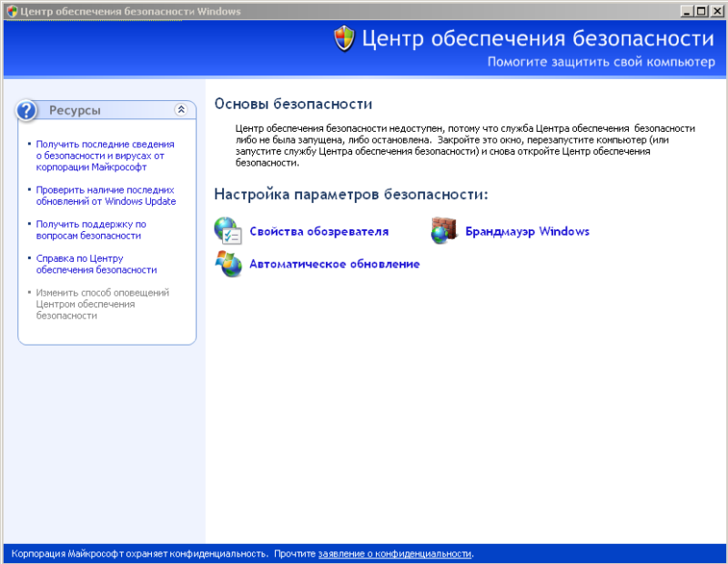Open the Брандмауэр Windows settings link

[527, 232]
